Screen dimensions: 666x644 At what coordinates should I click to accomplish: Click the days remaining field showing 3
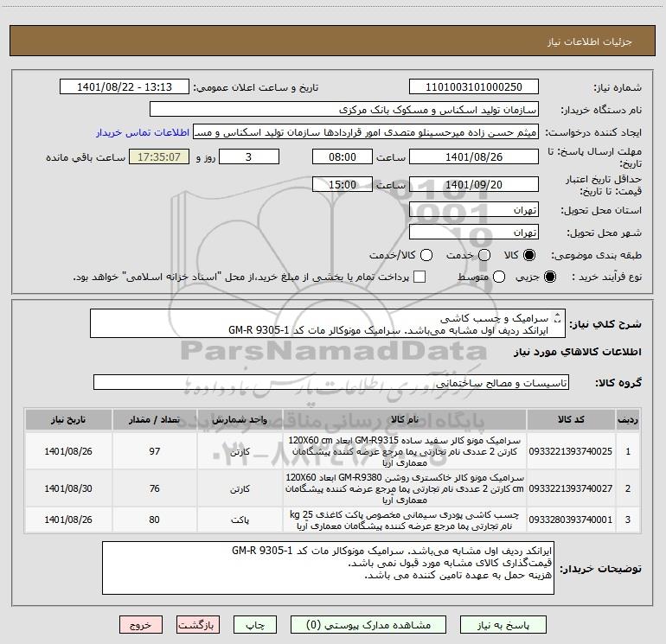click(249, 156)
